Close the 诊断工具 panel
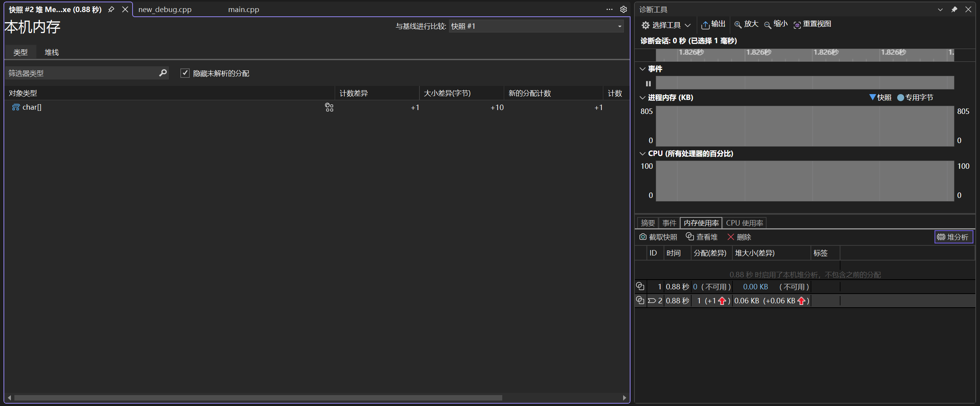This screenshot has width=980, height=406. (968, 9)
